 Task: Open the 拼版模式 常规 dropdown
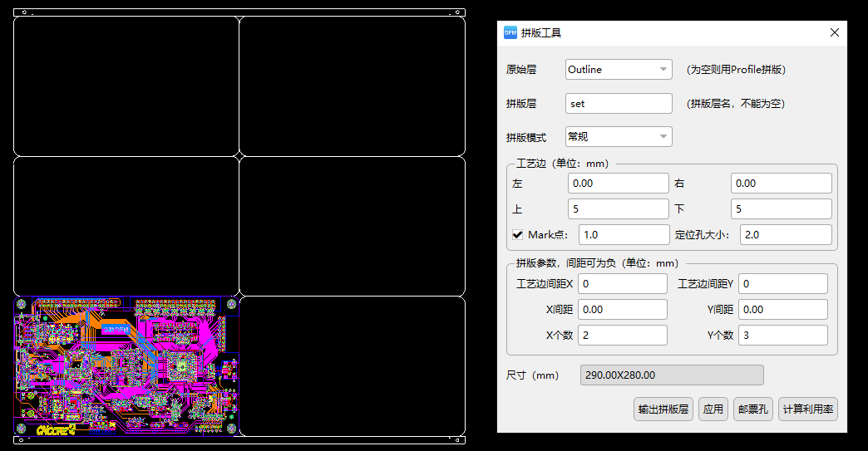click(x=619, y=136)
